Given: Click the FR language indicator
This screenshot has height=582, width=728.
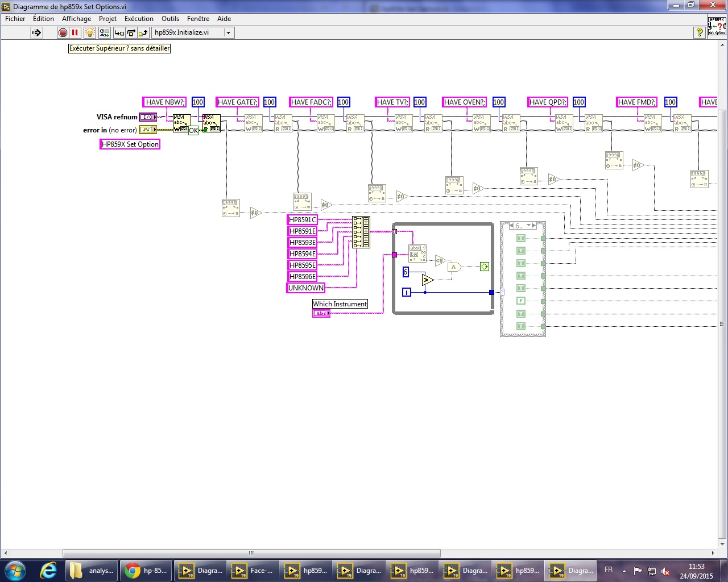Looking at the screenshot, I should [609, 569].
